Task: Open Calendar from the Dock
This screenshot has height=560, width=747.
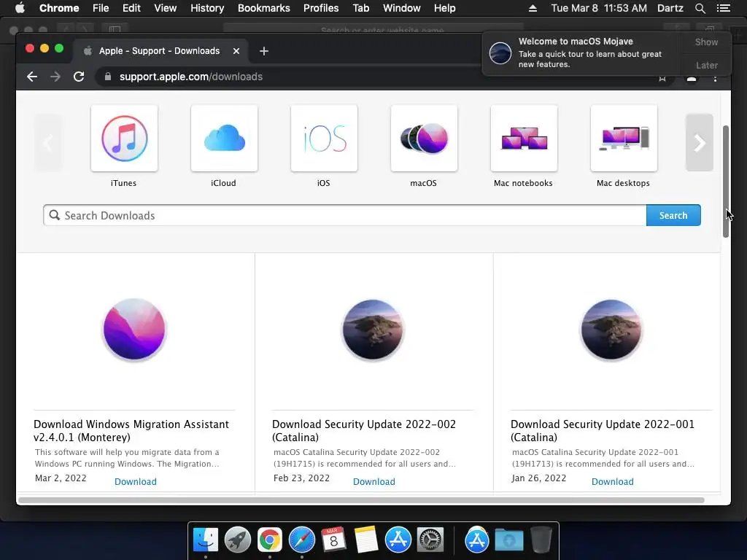Action: [x=333, y=540]
